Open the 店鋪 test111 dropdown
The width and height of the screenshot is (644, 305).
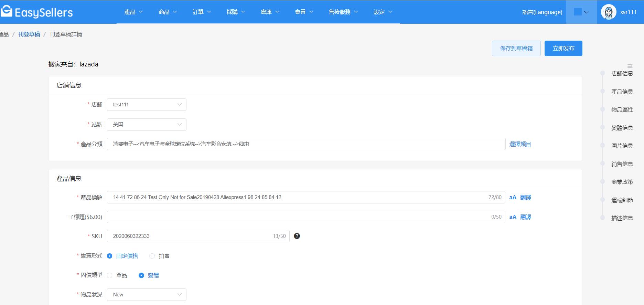click(147, 105)
